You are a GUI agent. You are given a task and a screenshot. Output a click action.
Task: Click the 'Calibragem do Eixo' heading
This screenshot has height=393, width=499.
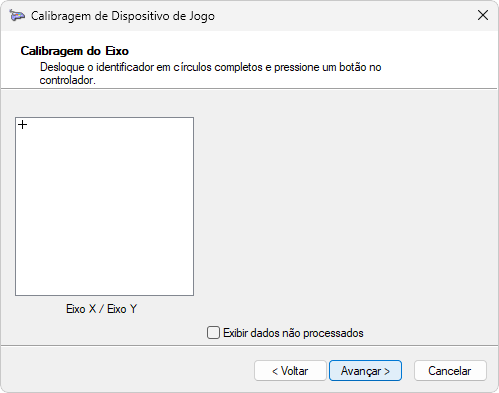click(75, 51)
